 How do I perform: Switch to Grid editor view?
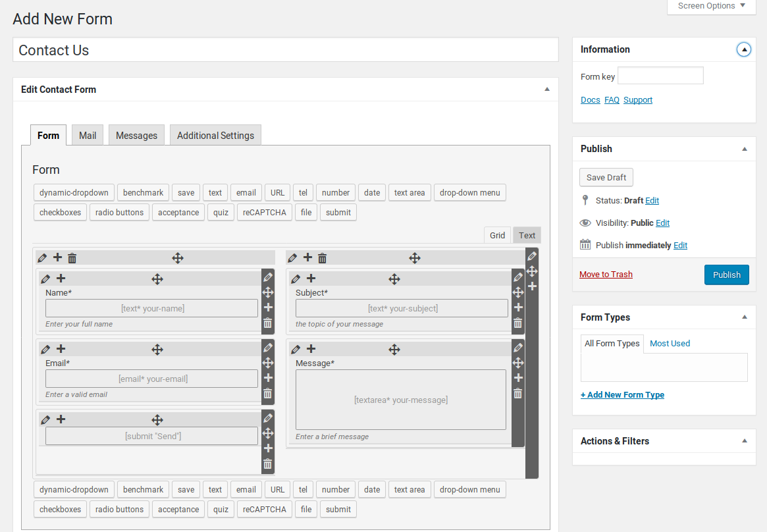498,235
